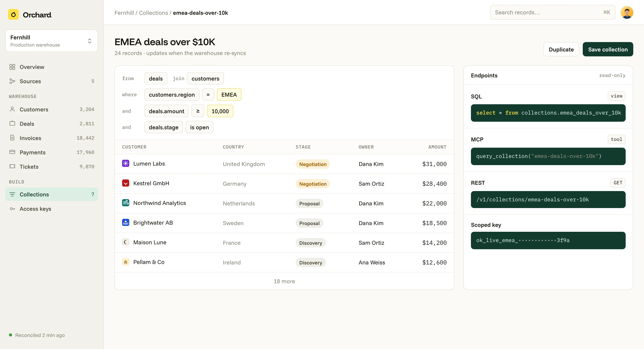Click the Duplicate button
Viewport: 644px width, 349px height.
[x=561, y=49]
